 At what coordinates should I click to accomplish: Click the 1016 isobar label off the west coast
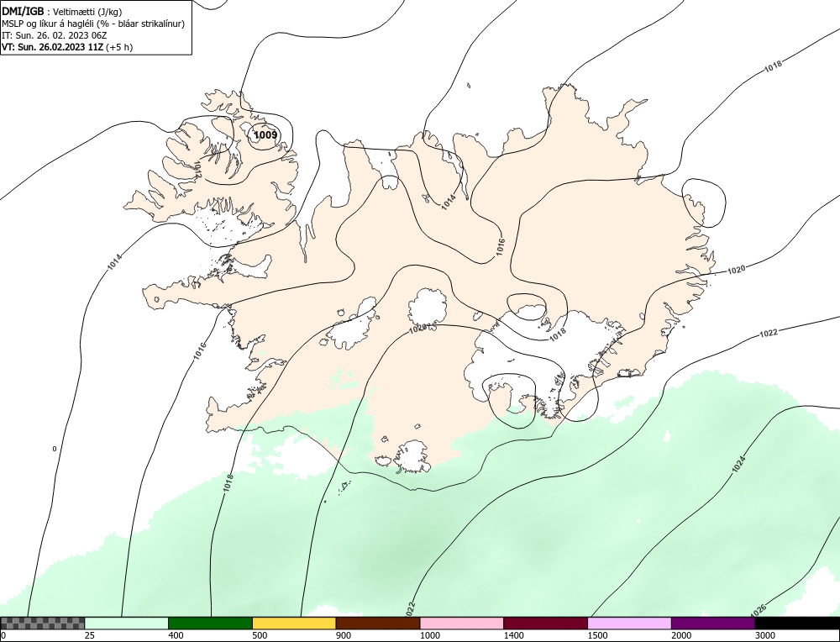(x=199, y=351)
